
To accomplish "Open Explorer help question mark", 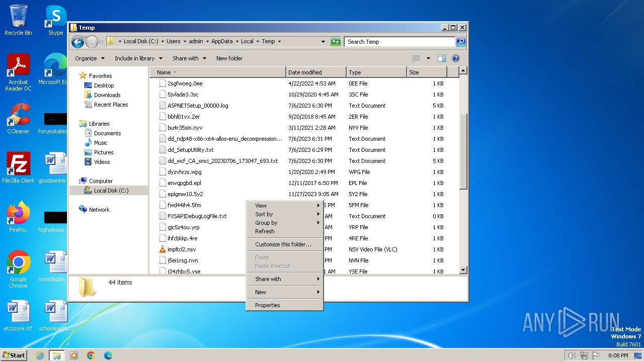I will [456, 58].
